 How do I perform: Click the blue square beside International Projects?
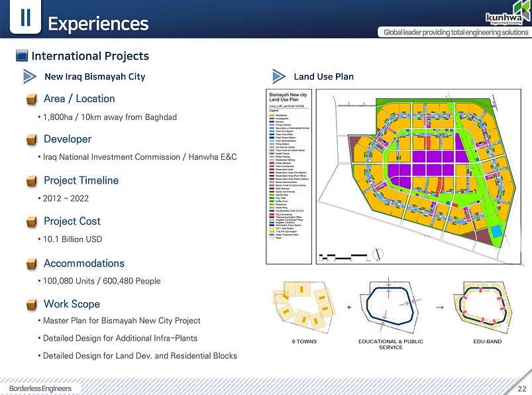click(22, 56)
